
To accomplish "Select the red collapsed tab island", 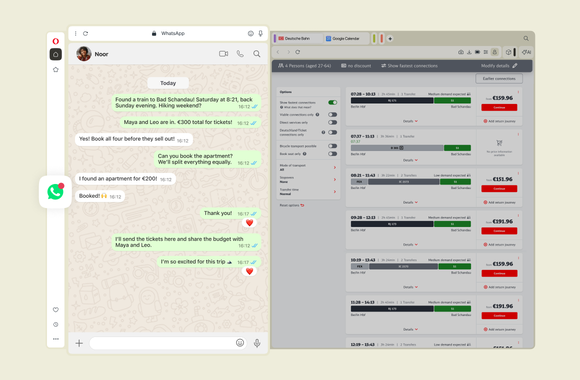I will pyautogui.click(x=382, y=38).
